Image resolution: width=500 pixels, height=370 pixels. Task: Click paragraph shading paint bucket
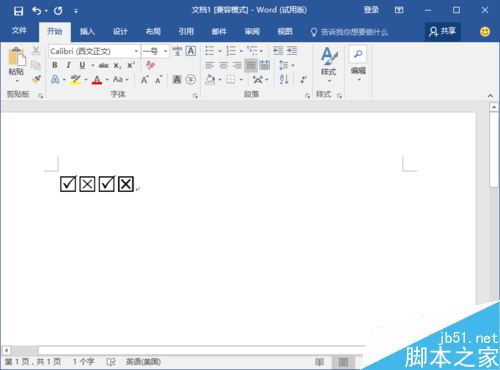tap(210, 80)
